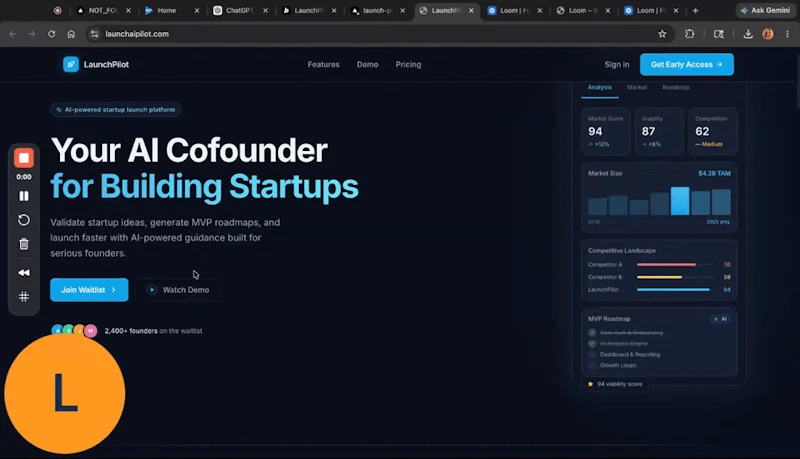Click the AI-powered startup launch platform badge
800x459 pixels.
pos(116,110)
